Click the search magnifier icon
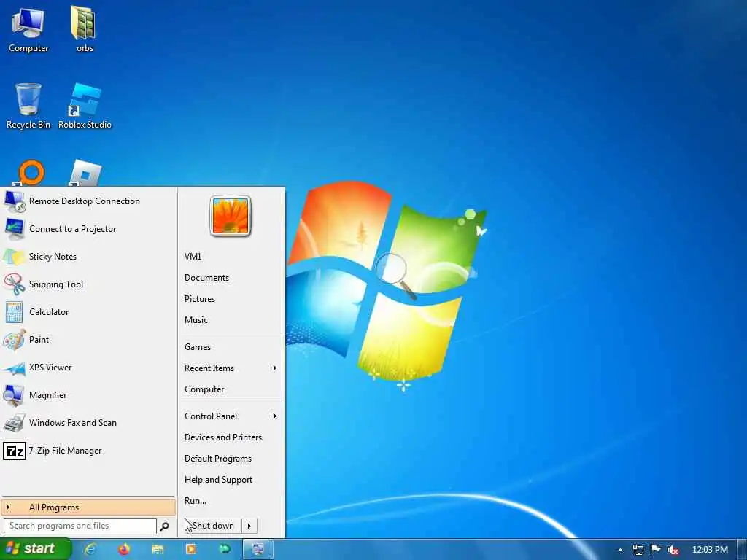 164,526
